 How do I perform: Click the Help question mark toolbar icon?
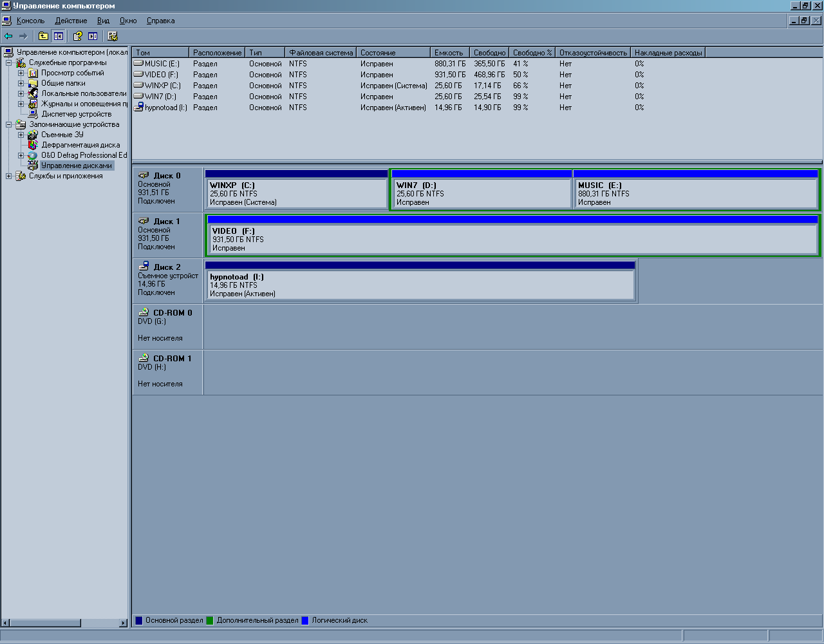pyautogui.click(x=77, y=36)
